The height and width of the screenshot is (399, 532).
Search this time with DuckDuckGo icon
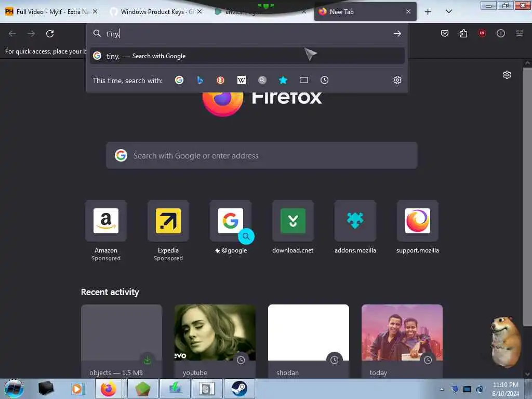click(220, 80)
